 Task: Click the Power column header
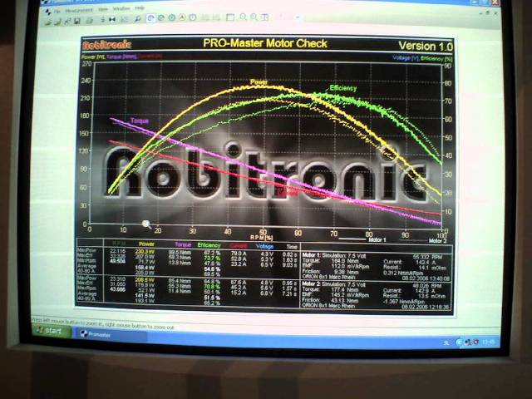pyautogui.click(x=146, y=244)
